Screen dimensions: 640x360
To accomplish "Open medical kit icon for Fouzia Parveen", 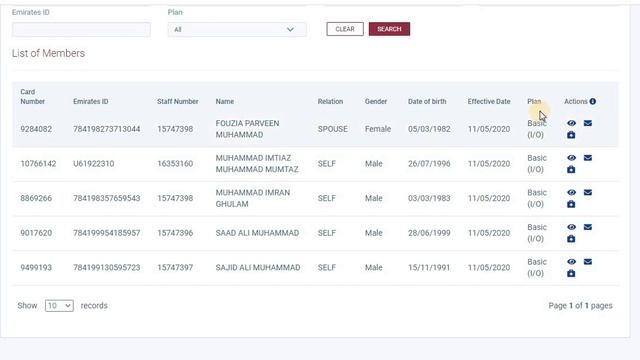I will [x=571, y=135].
